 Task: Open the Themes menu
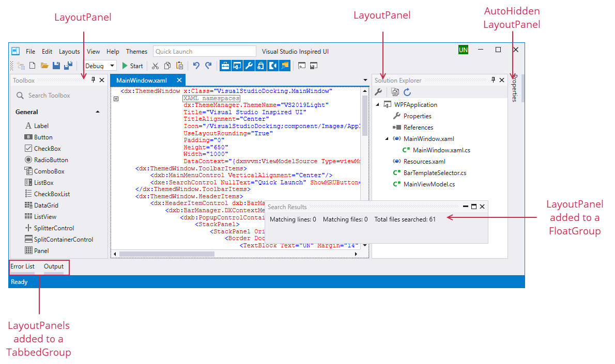tap(136, 51)
